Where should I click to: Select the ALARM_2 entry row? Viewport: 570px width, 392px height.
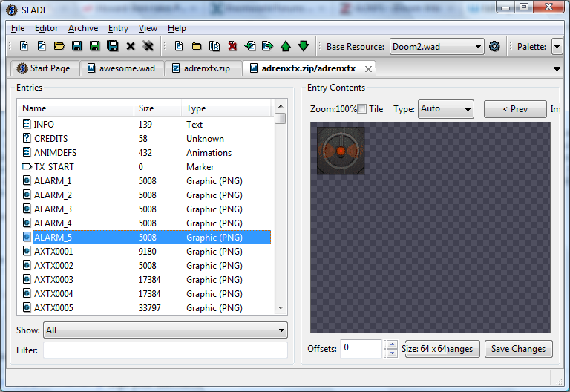point(144,195)
